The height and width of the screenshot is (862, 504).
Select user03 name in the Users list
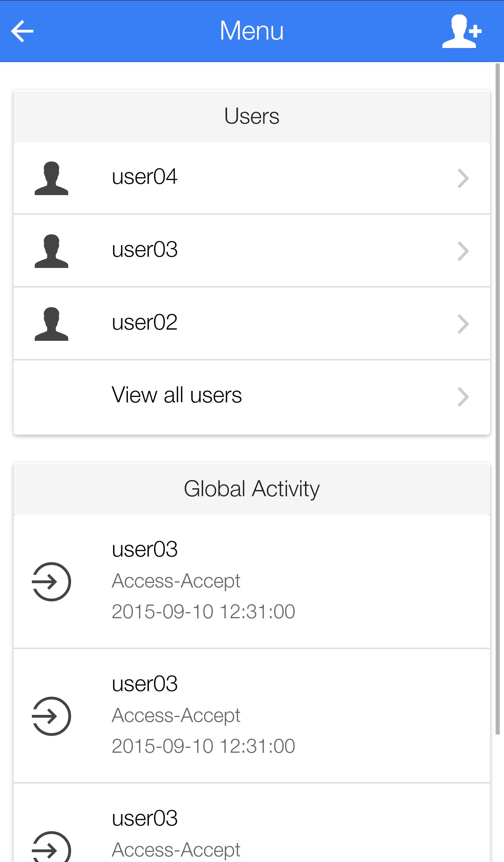[145, 249]
